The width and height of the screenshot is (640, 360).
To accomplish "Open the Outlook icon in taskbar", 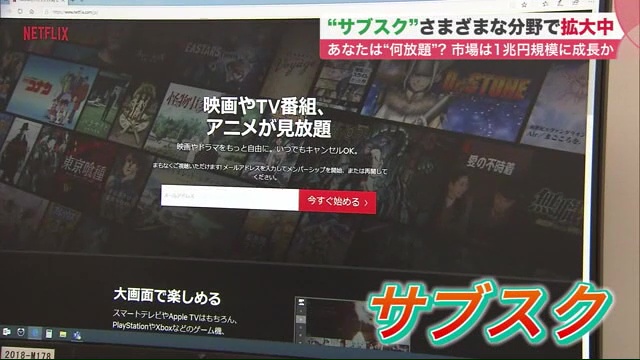I will coord(7,332).
